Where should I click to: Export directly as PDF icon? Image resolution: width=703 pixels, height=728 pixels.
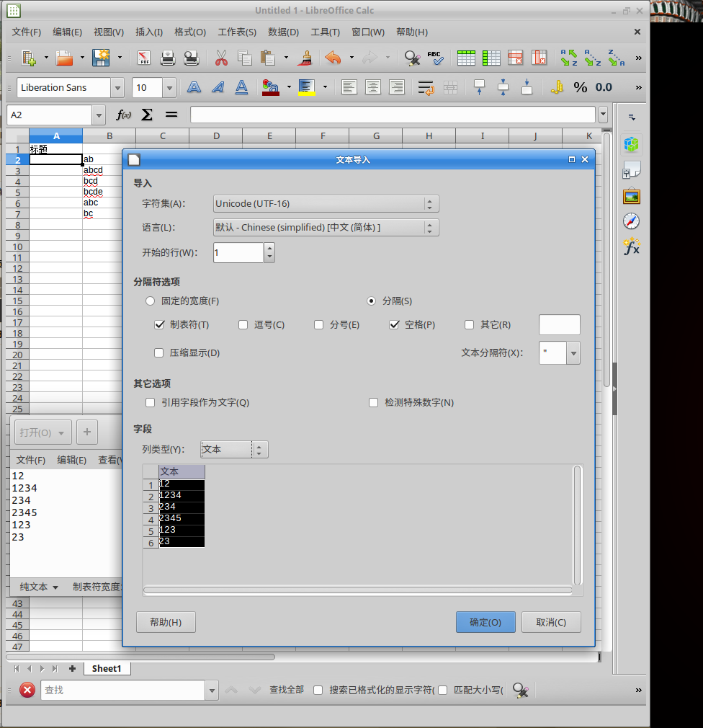tap(144, 58)
